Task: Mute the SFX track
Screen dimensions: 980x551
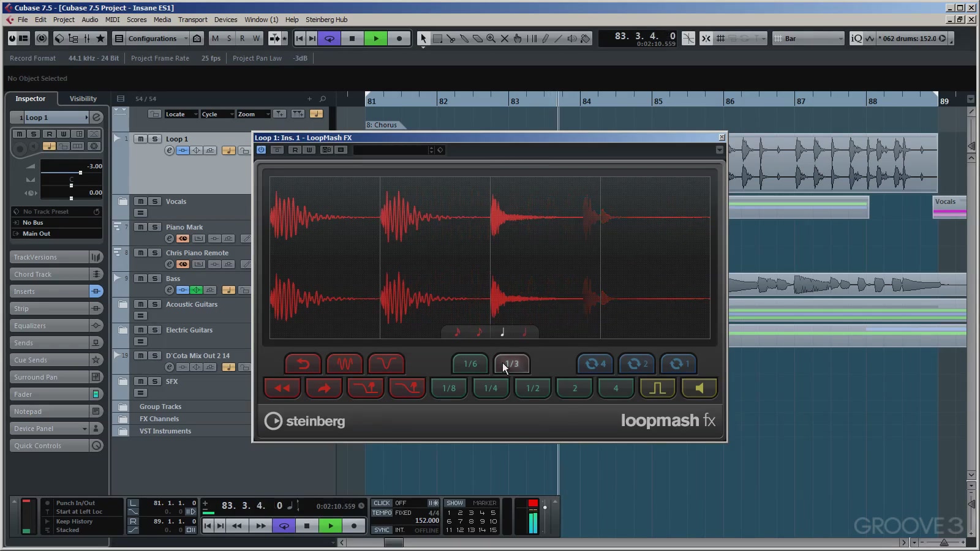Action: (141, 381)
